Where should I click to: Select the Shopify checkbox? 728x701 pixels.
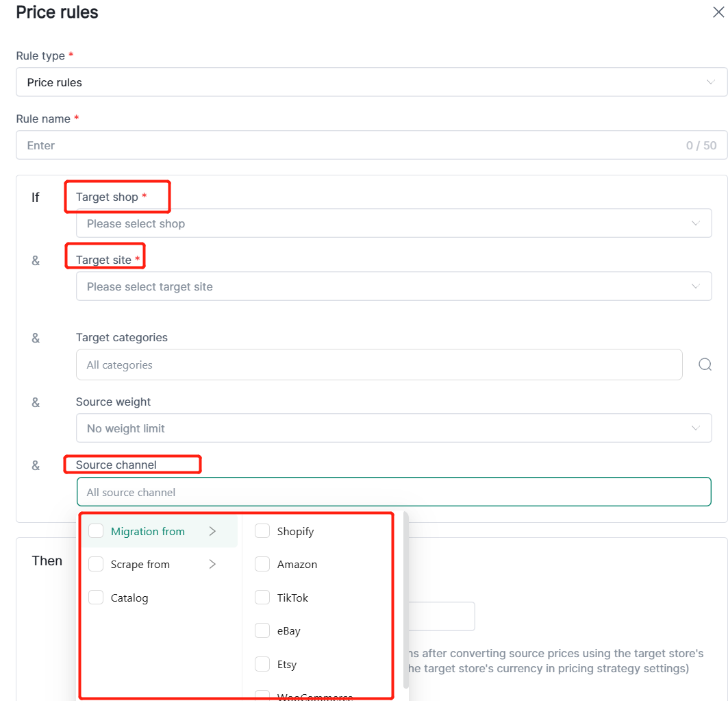tap(262, 531)
